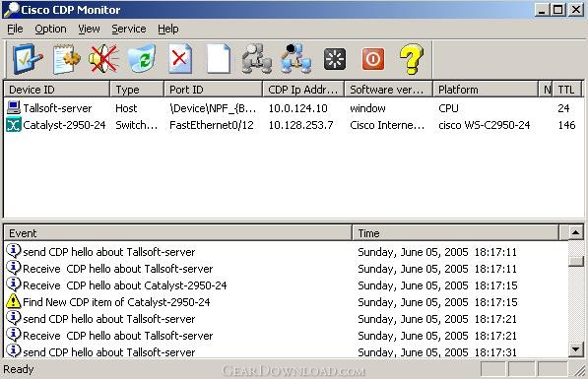588x379 pixels.
Task: Open the View menu
Action: pyautogui.click(x=89, y=29)
